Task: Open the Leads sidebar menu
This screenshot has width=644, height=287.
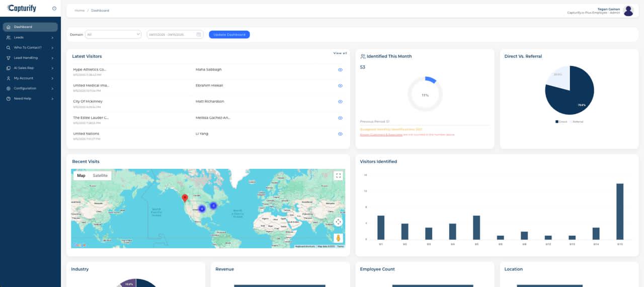Action: click(30, 37)
